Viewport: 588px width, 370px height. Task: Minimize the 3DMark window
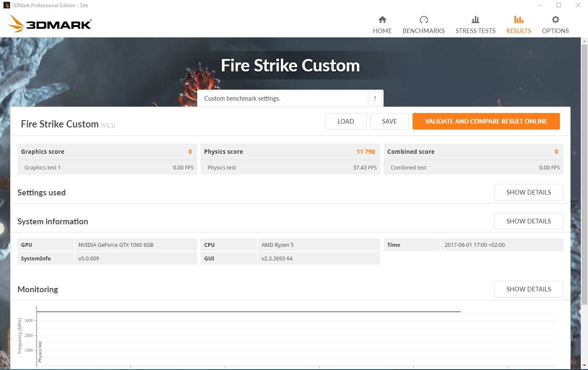pos(540,6)
